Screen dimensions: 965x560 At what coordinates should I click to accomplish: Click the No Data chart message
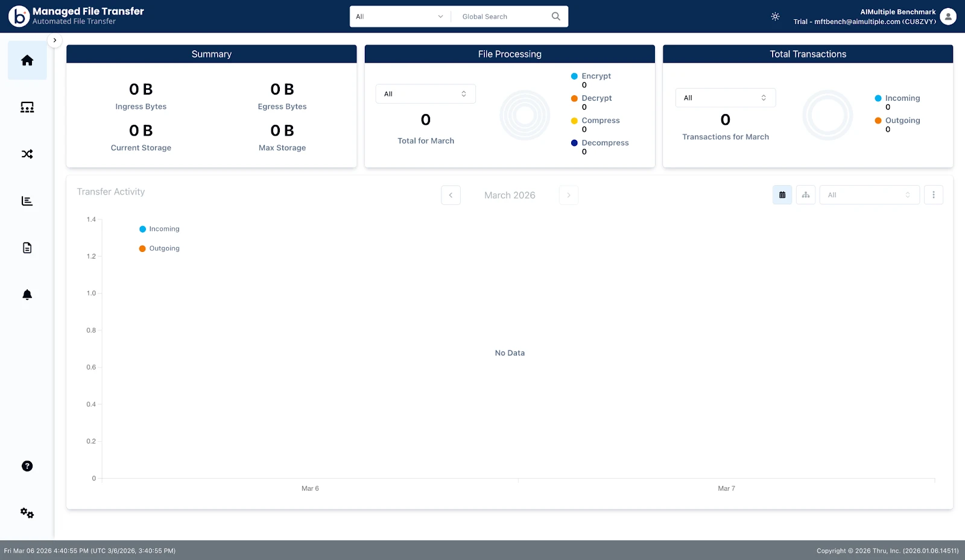(510, 353)
